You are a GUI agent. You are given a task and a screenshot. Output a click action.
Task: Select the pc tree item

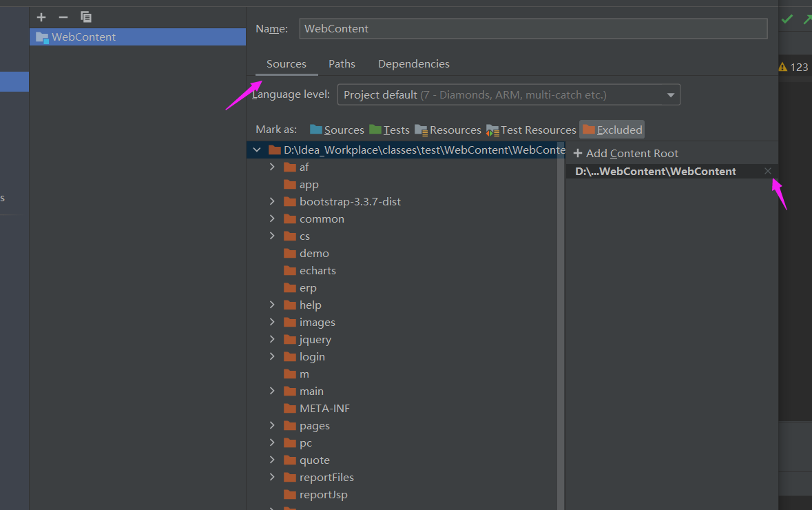(306, 442)
